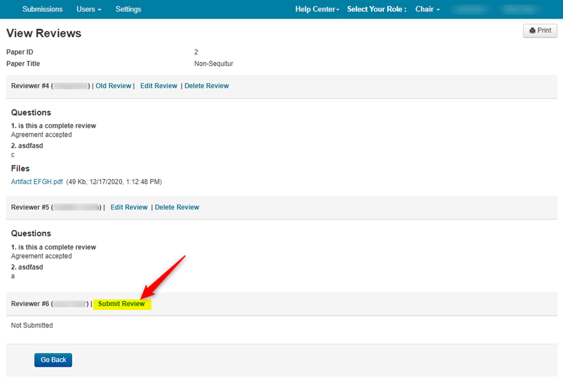This screenshot has width=563, height=392.
Task: Open Old Review link for Reviewer #4
Action: (x=113, y=86)
